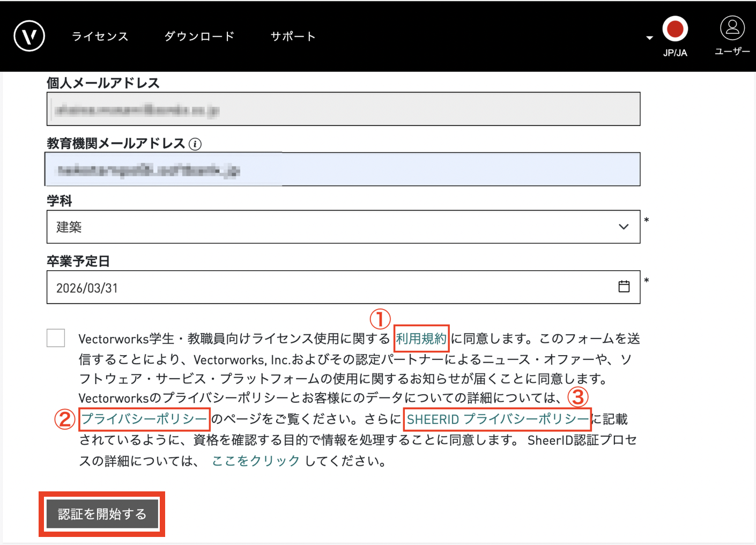Open the SHEERID プライバシーポリシー link
The width and height of the screenshot is (756, 545).
pyautogui.click(x=498, y=419)
